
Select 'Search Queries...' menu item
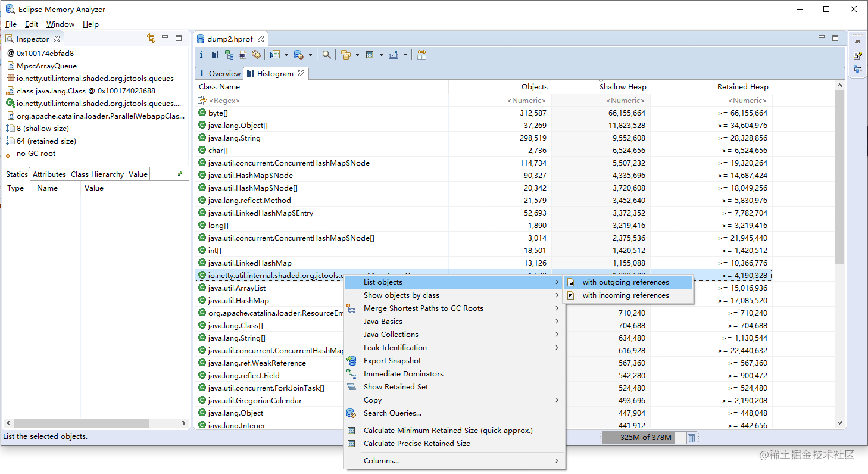pyautogui.click(x=454, y=413)
